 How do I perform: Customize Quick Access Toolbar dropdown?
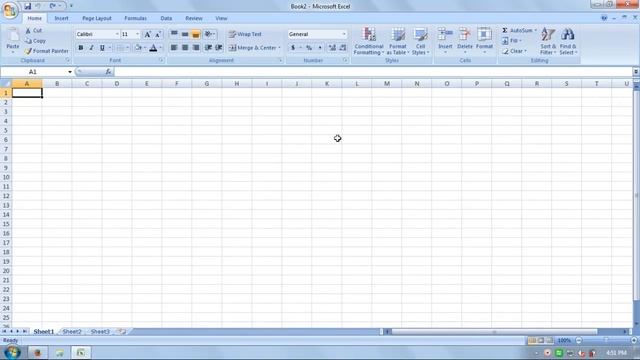pos(71,6)
